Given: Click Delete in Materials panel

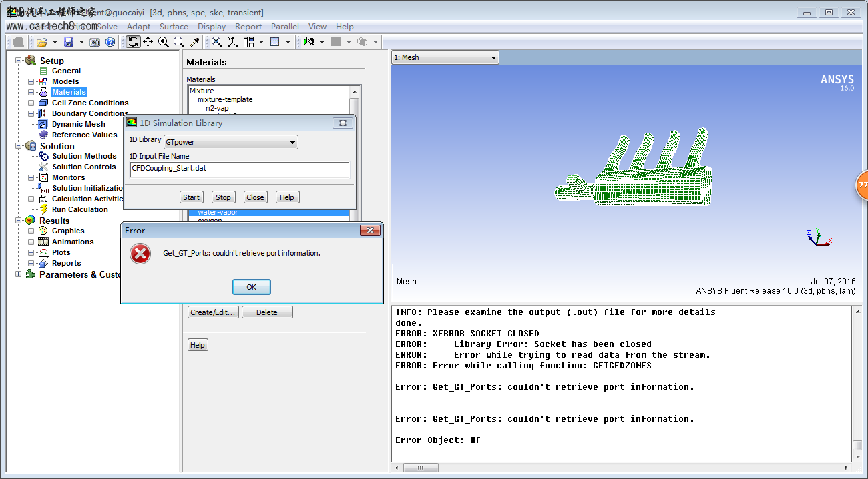Looking at the screenshot, I should point(267,312).
